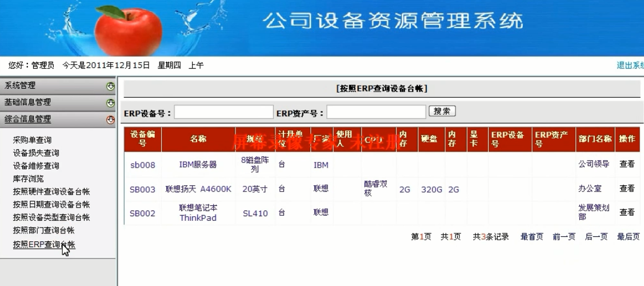Expand the 基础信息管理 section arrow icon
Viewport: 644px width, 286px height.
(111, 103)
